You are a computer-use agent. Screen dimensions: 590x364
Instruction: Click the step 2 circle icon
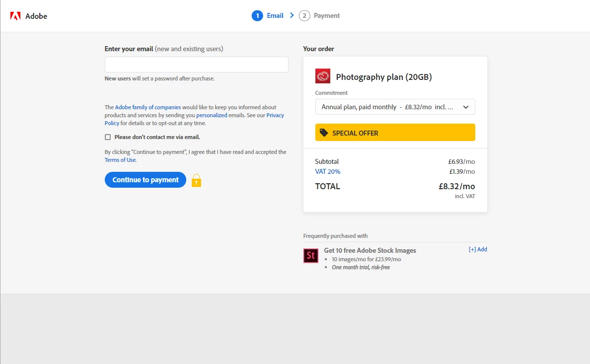(x=304, y=16)
